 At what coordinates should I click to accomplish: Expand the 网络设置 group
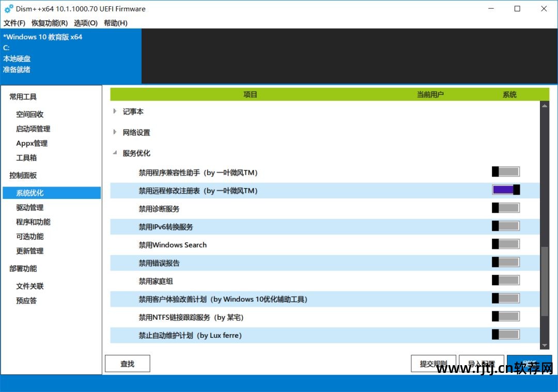point(115,132)
